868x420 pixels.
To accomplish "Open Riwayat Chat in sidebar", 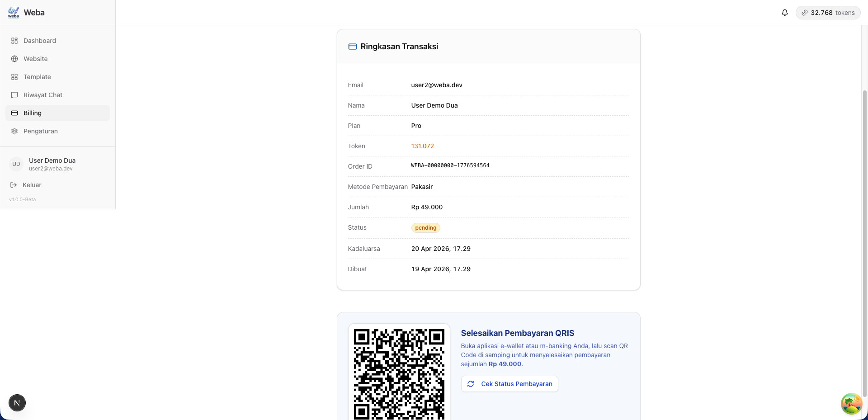I will [57, 95].
